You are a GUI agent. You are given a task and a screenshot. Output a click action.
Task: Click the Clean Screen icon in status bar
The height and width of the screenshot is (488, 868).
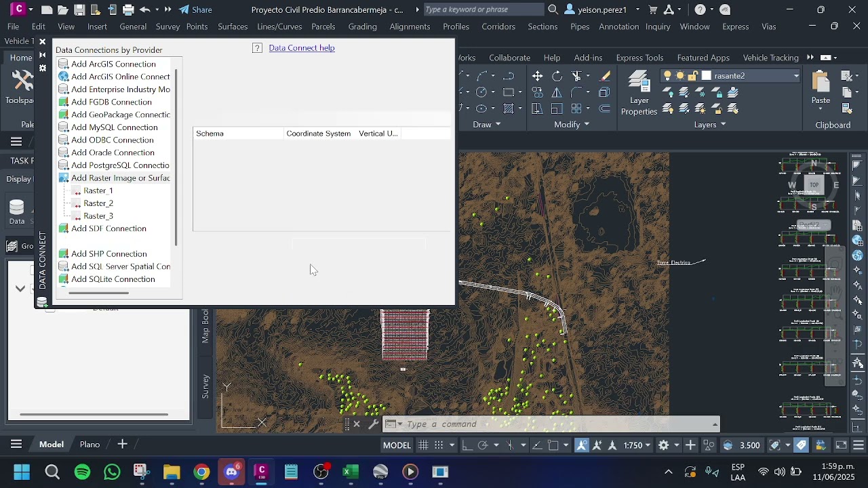pyautogui.click(x=841, y=445)
